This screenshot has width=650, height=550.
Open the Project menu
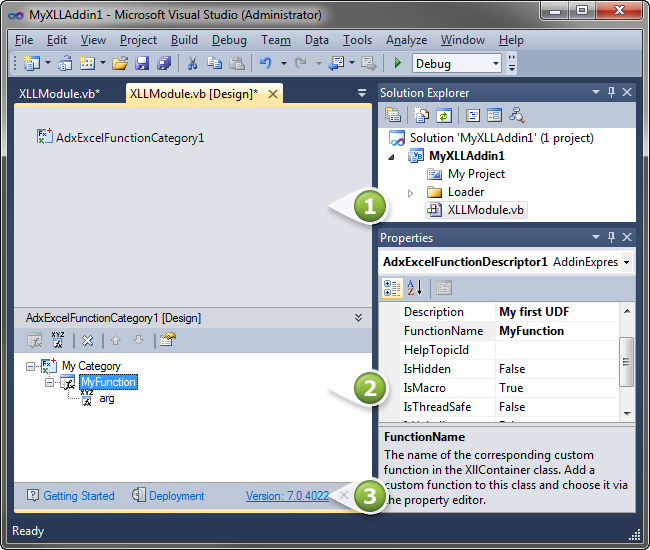[138, 40]
